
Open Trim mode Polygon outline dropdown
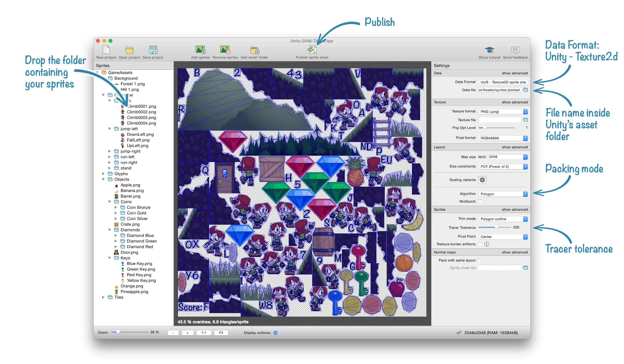click(503, 219)
